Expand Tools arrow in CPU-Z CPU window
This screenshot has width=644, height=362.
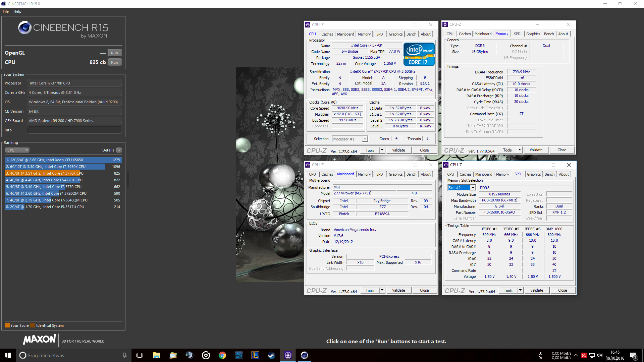coord(382,150)
